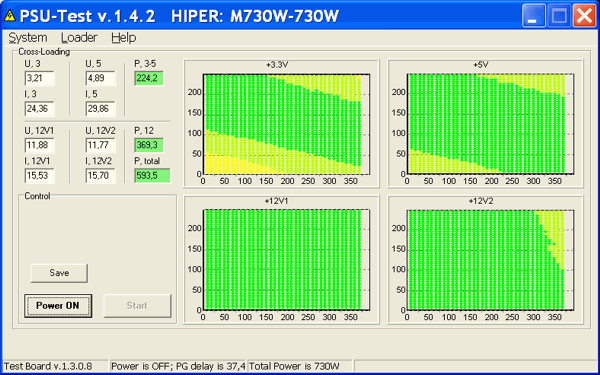This screenshot has height=375, width=600.
Task: Click the Power is OFF status bar entry
Action: point(178,366)
